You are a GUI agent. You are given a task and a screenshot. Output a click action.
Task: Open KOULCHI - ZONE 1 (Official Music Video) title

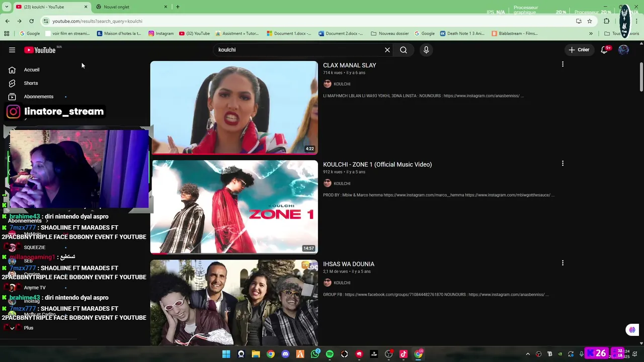(377, 164)
